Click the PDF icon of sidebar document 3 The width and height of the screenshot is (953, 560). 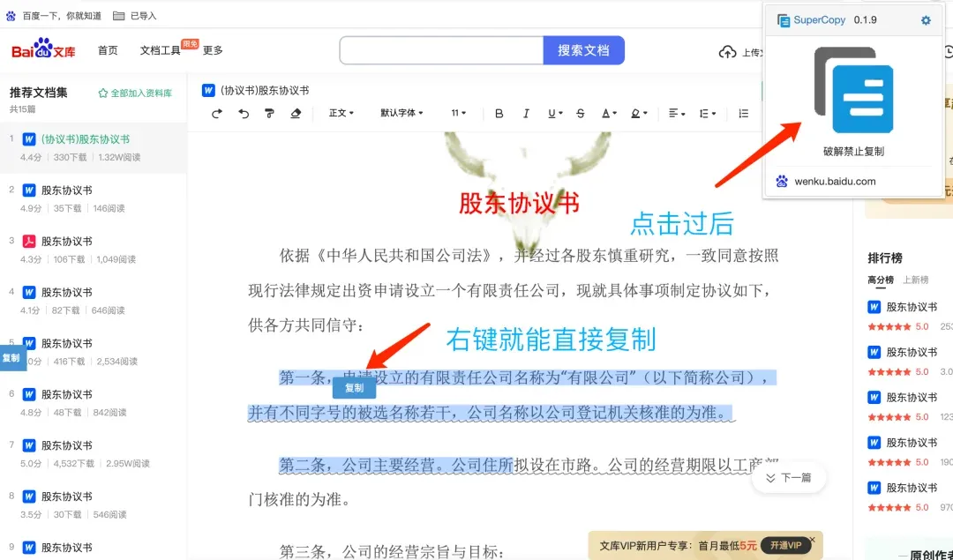pyautogui.click(x=28, y=241)
